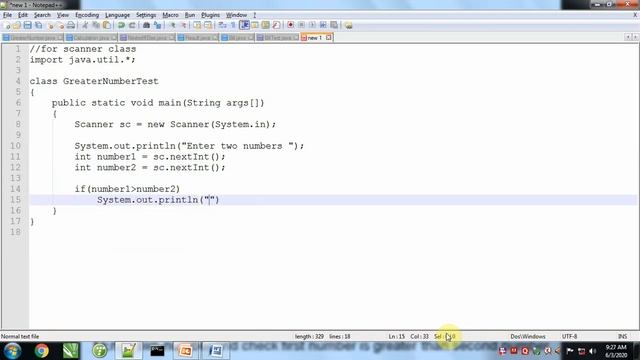640x360 pixels.
Task: Click the 'if(number1>number2)' line
Action: [x=127, y=189]
